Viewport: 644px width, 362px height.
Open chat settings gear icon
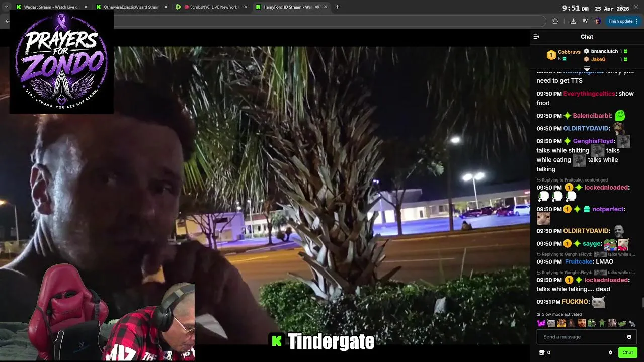pos(610,352)
